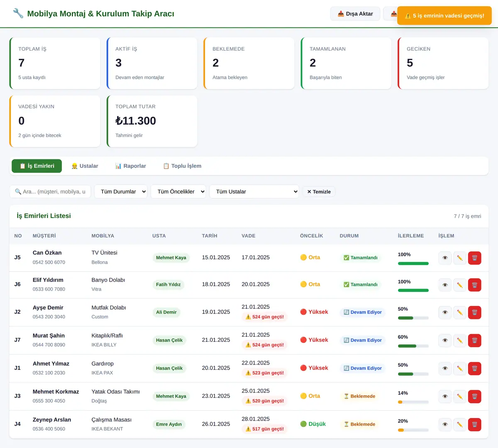Switch to the Ustalar tab
This screenshot has width=498, height=448.
85,166
